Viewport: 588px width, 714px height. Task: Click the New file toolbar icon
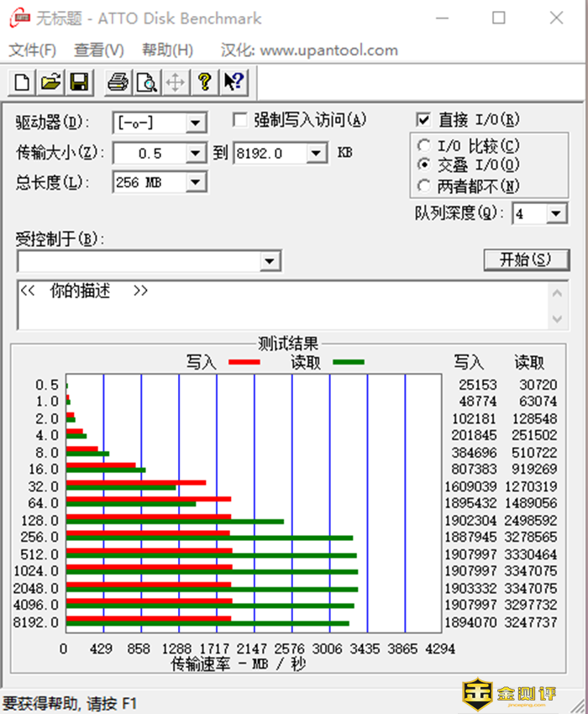(22, 82)
